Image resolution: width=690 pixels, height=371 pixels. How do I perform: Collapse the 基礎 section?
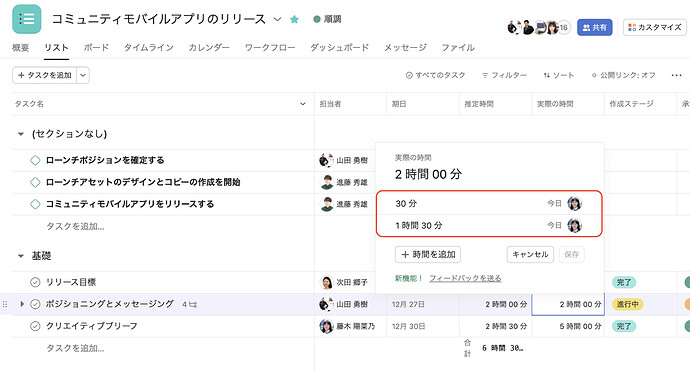pyautogui.click(x=20, y=256)
